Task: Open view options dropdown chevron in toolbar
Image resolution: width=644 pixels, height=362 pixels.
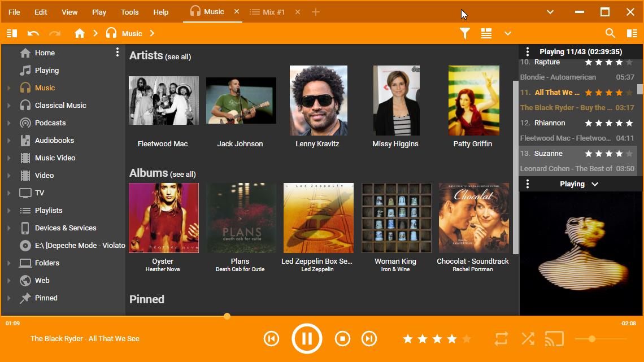Action: click(x=508, y=33)
